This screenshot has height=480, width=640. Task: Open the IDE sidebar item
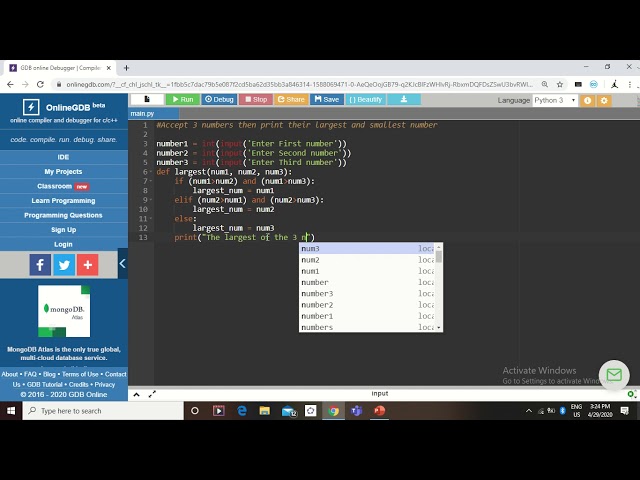coord(63,157)
